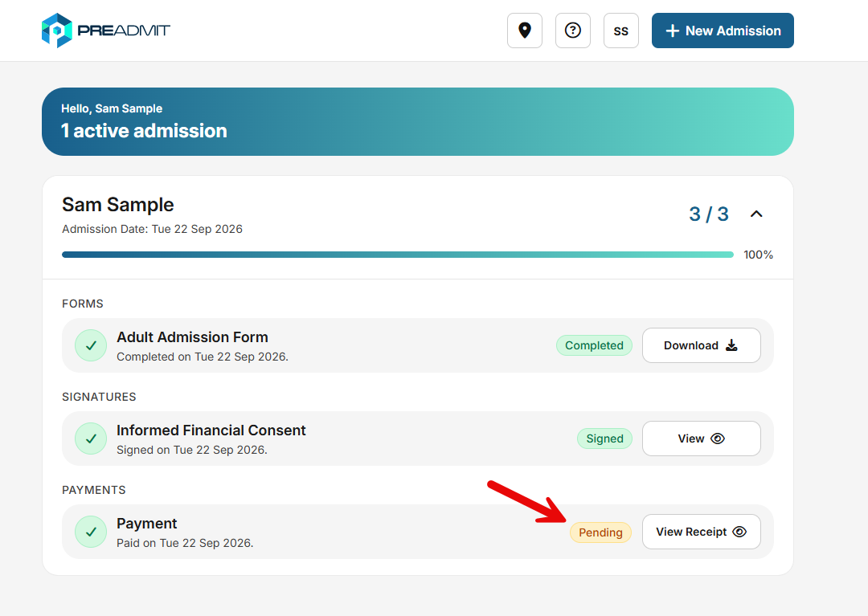This screenshot has width=868, height=616.
Task: Click the download arrow icon
Action: click(x=731, y=345)
